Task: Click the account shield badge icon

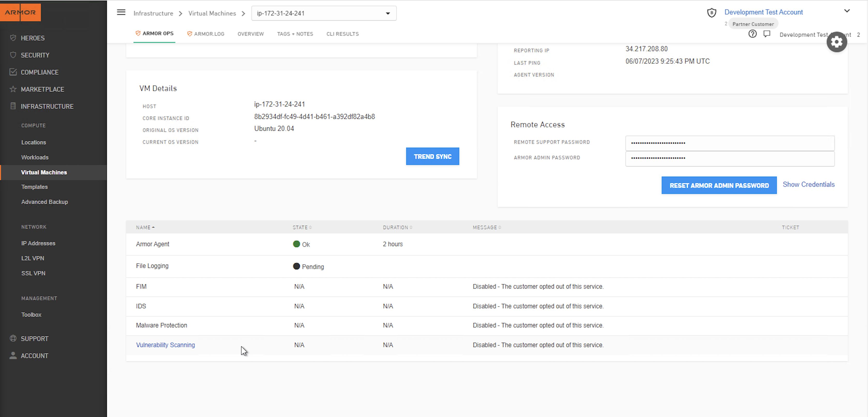Action: click(711, 13)
